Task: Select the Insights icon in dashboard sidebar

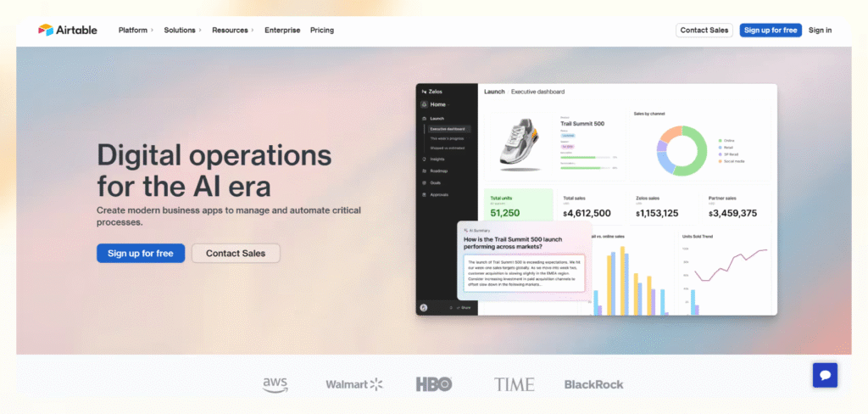Action: click(424, 159)
